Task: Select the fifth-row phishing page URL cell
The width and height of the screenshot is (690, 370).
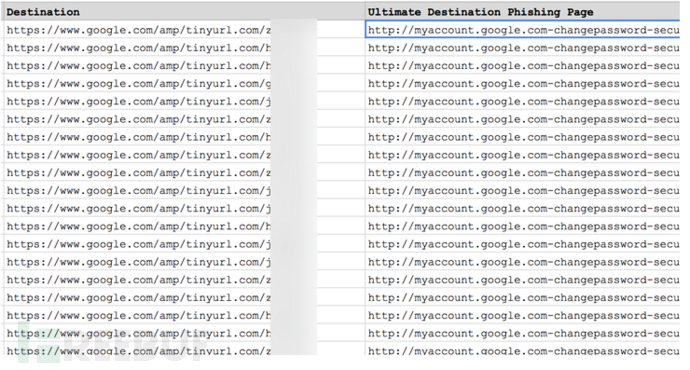Action: coord(523,101)
